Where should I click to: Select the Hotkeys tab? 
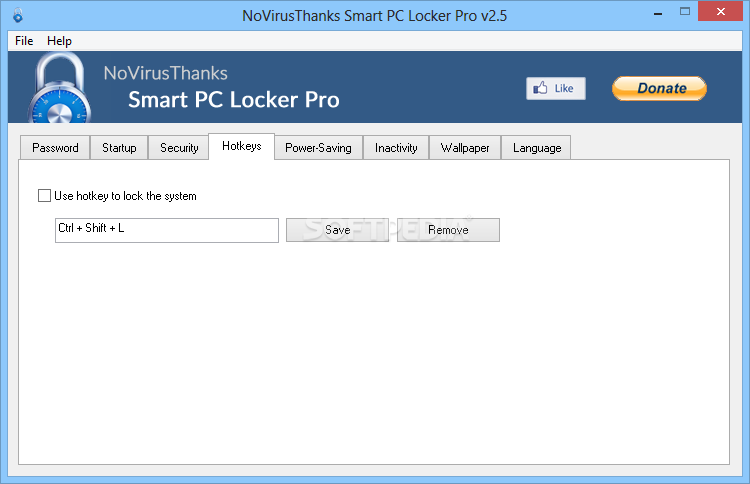coord(242,146)
